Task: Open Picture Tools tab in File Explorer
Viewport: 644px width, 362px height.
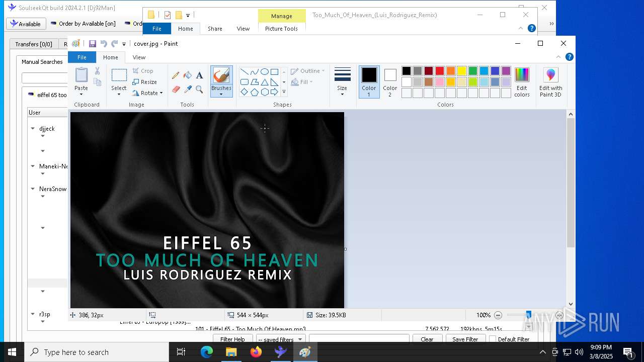Action: 281,29
